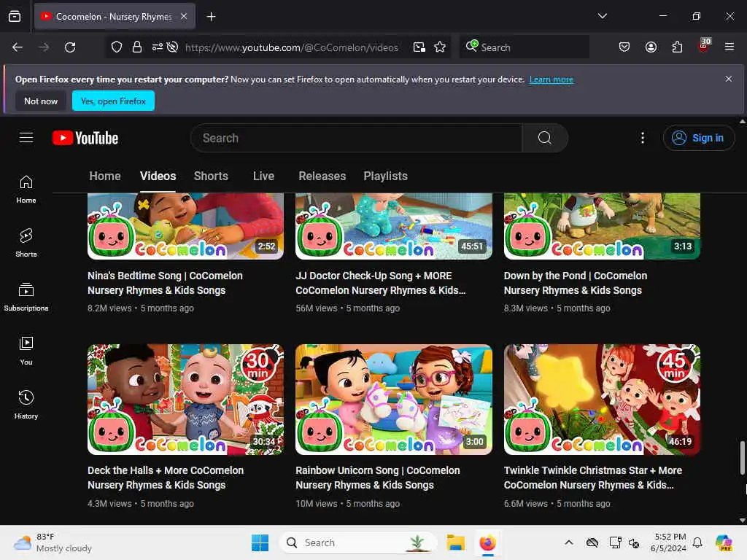Open picture-in-picture icon in address bar
The height and width of the screenshot is (560, 747).
(419, 47)
